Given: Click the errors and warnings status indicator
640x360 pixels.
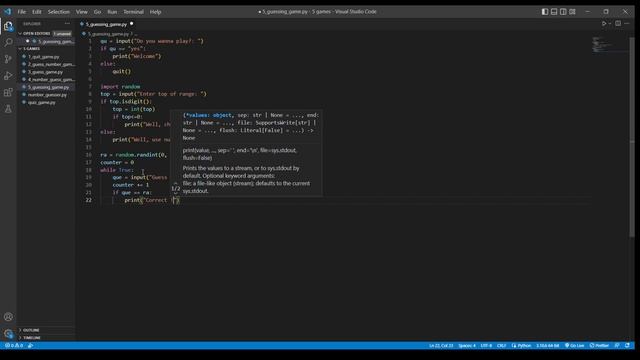Looking at the screenshot, I should [14, 345].
